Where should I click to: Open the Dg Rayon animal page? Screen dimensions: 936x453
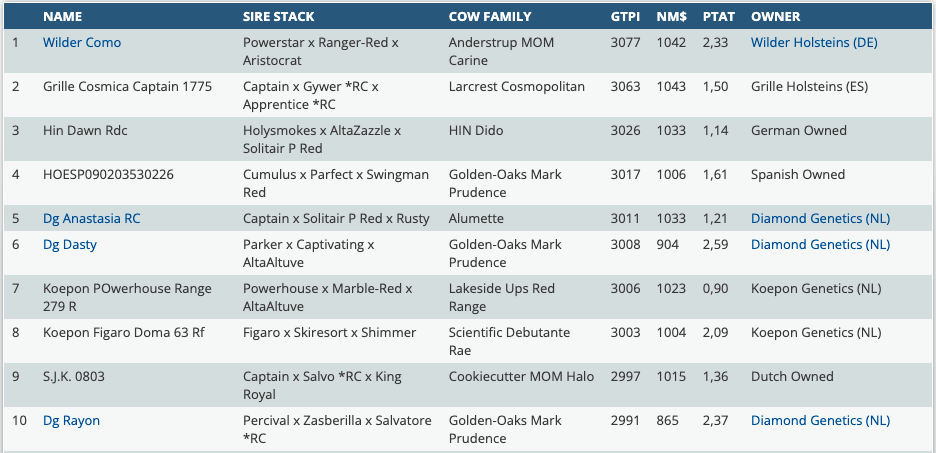click(71, 421)
